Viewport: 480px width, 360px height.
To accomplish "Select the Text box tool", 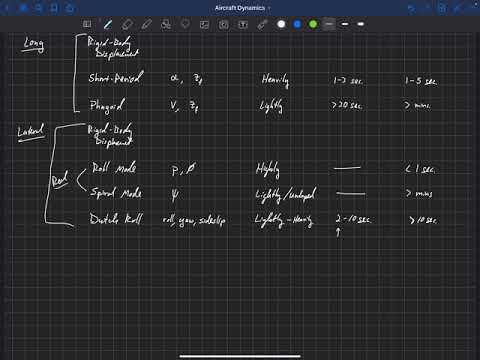I will click(x=243, y=24).
